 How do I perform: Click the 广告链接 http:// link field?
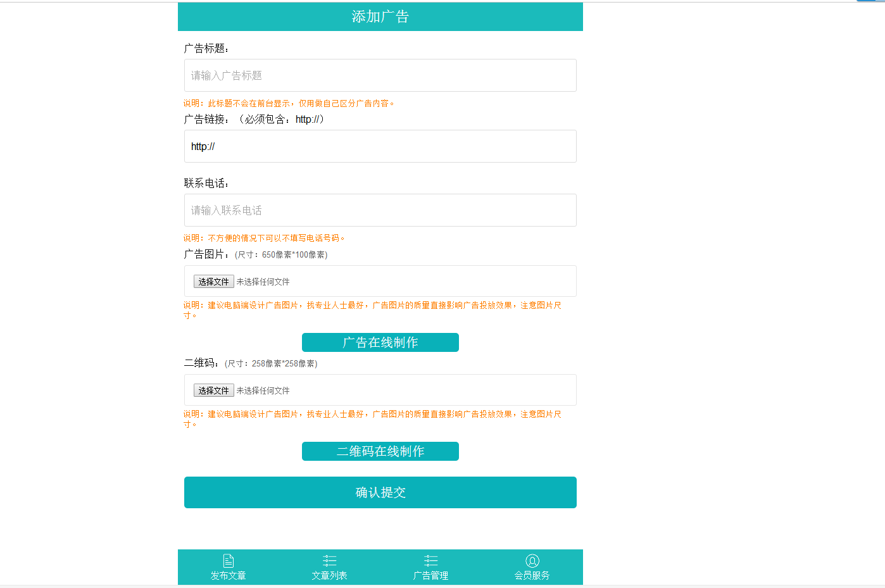tap(380, 146)
